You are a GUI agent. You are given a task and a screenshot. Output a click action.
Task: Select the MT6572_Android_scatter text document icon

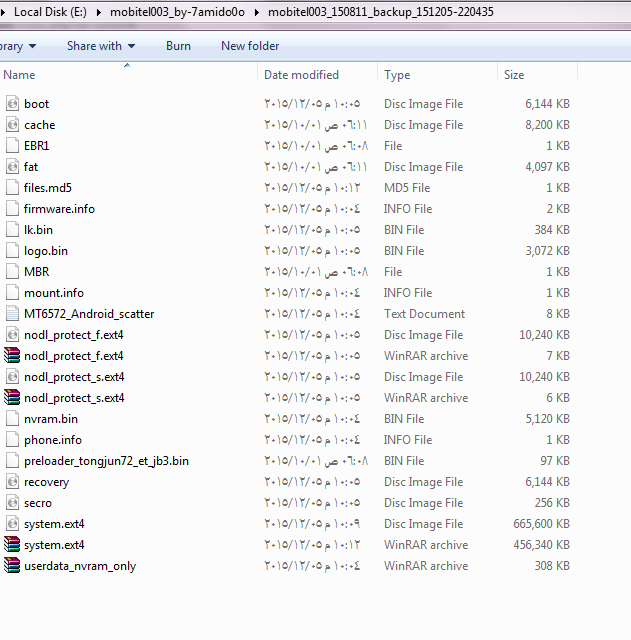click(x=13, y=313)
